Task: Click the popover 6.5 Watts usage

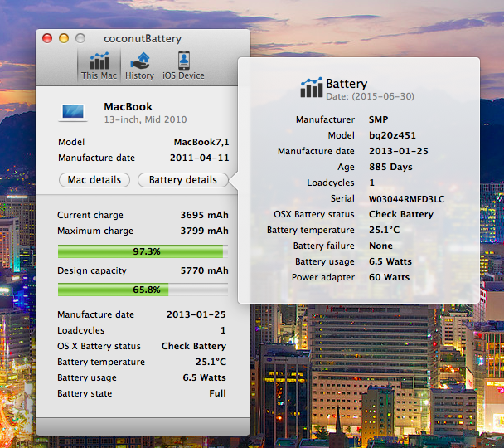Action: tap(390, 261)
